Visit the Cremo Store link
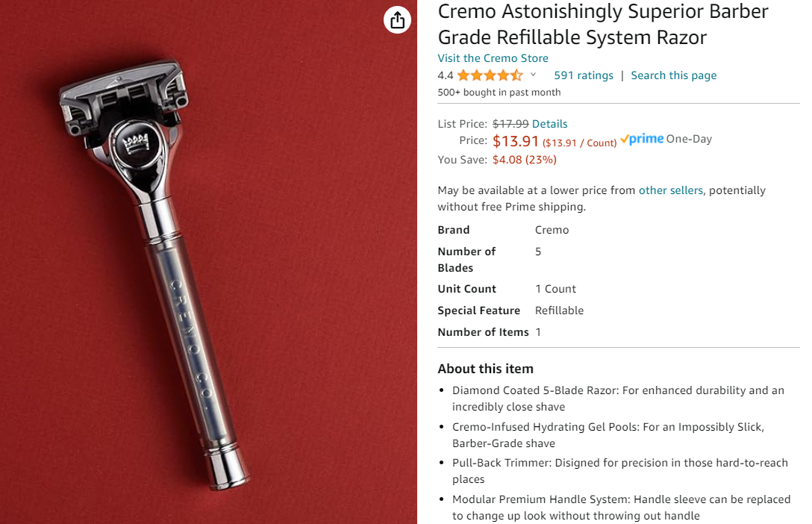This screenshot has height=524, width=812. click(x=493, y=58)
